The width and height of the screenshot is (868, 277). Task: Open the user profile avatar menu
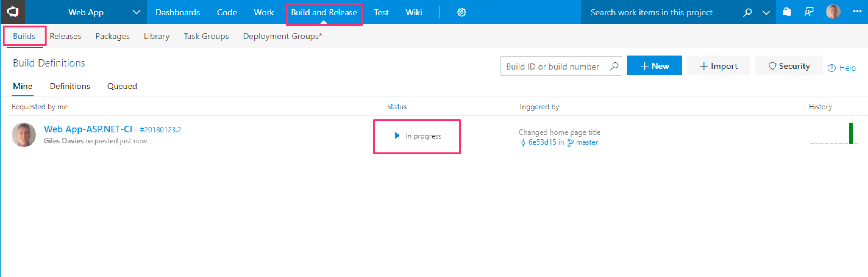[x=833, y=12]
